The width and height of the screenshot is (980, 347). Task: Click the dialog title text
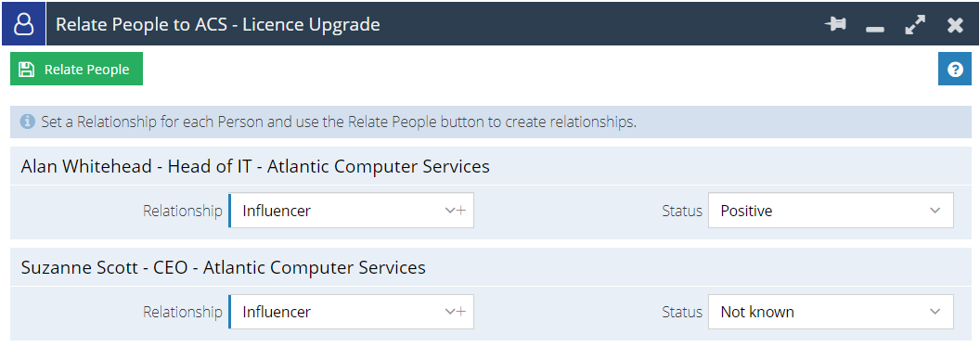[x=218, y=24]
